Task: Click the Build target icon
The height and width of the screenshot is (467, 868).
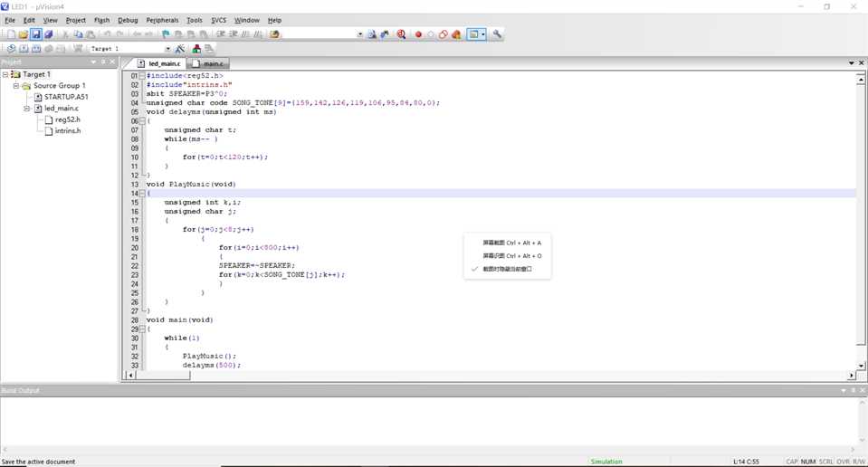Action: (x=24, y=49)
